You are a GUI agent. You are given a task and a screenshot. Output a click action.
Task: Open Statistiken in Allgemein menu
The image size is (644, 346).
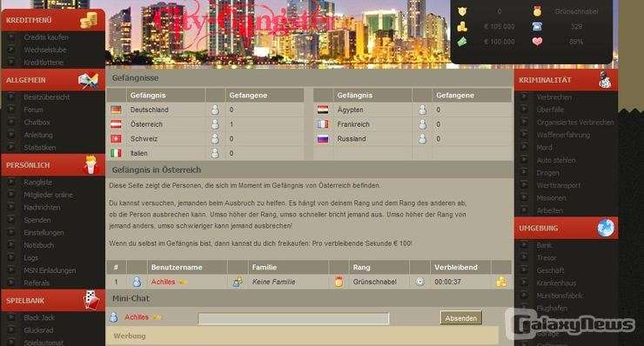(39, 148)
